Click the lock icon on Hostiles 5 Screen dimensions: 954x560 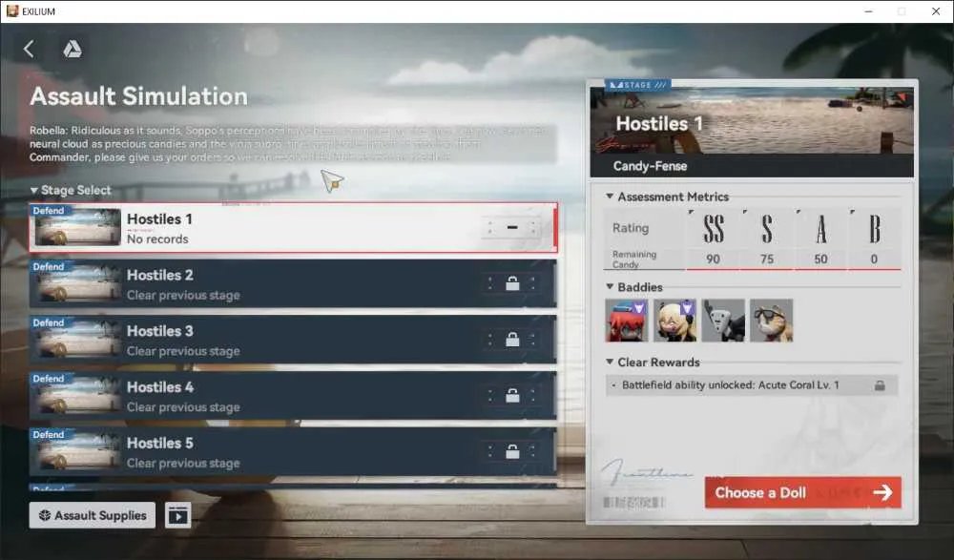tap(512, 451)
